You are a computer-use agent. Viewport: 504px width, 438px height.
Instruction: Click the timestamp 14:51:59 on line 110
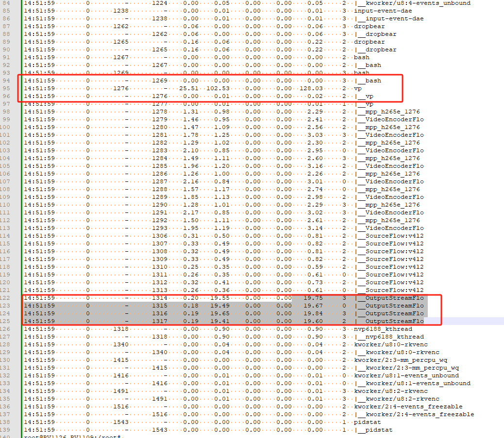coord(39,205)
